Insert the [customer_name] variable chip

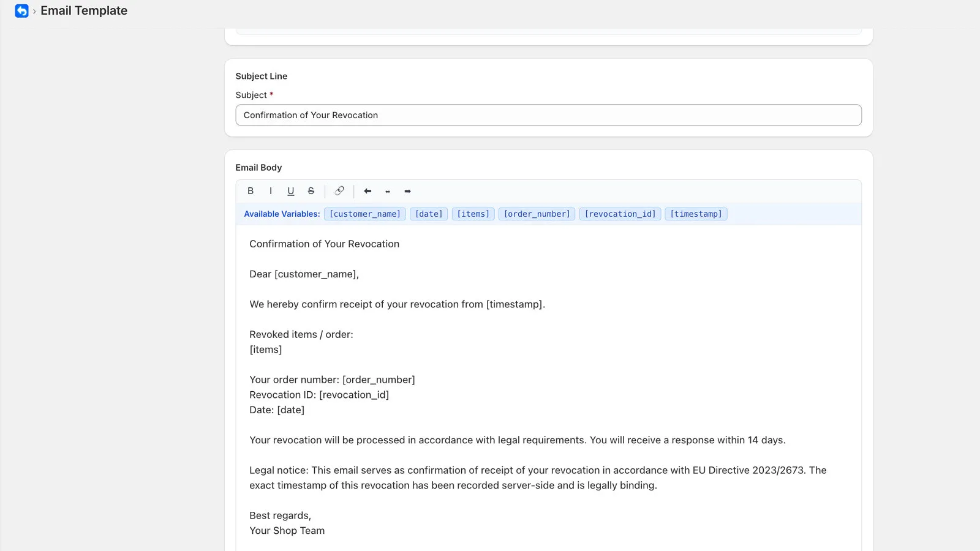365,214
